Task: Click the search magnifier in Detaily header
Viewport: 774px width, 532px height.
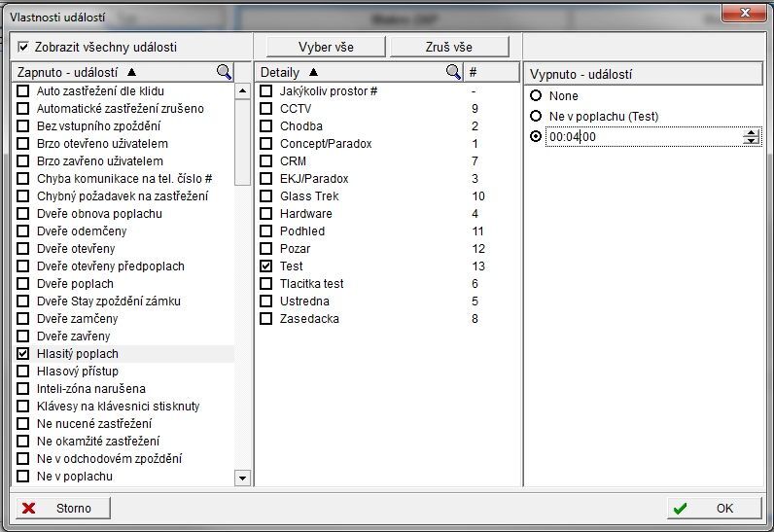Action: coord(453,72)
